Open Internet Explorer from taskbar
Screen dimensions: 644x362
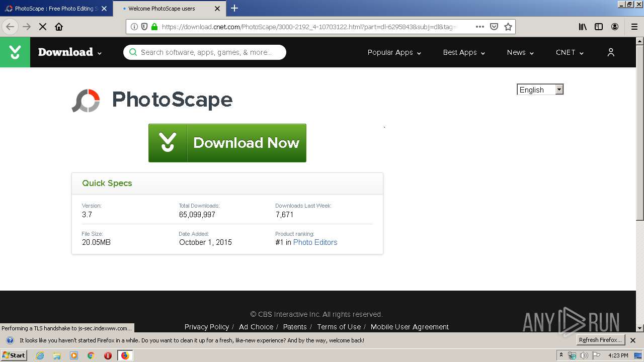pos(40,355)
